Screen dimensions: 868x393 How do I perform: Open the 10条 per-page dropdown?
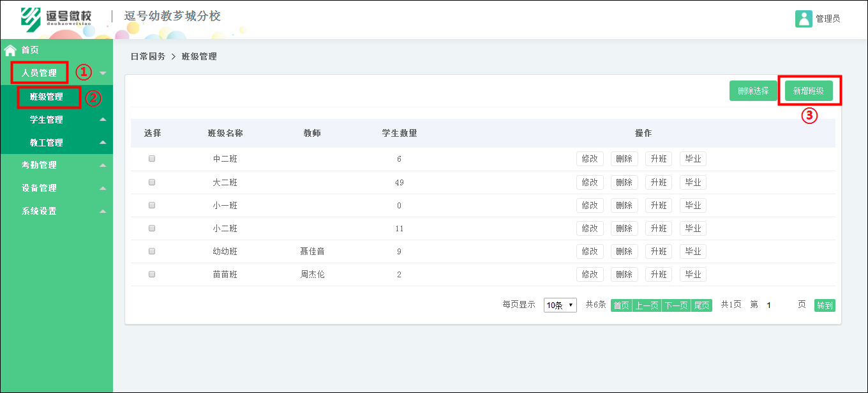[x=560, y=305]
